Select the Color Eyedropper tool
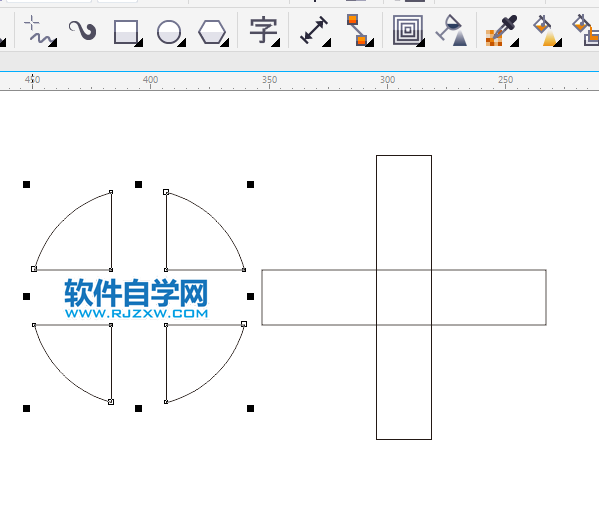Image resolution: width=599 pixels, height=525 pixels. [502, 31]
